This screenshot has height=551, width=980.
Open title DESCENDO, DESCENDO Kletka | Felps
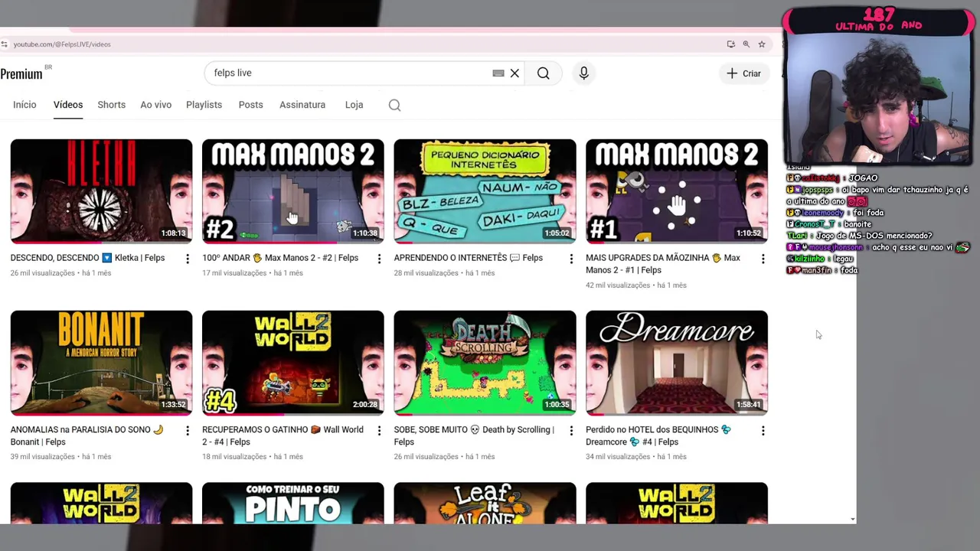click(87, 258)
